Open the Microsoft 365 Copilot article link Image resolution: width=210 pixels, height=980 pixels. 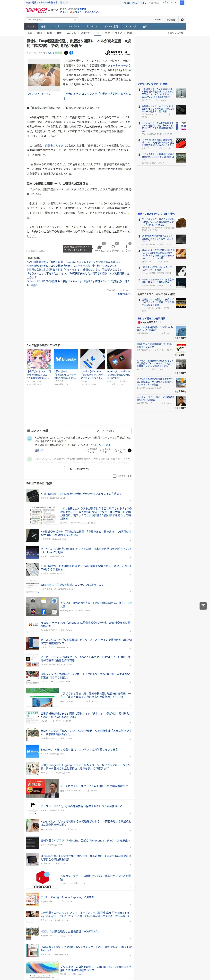click(x=86, y=857)
